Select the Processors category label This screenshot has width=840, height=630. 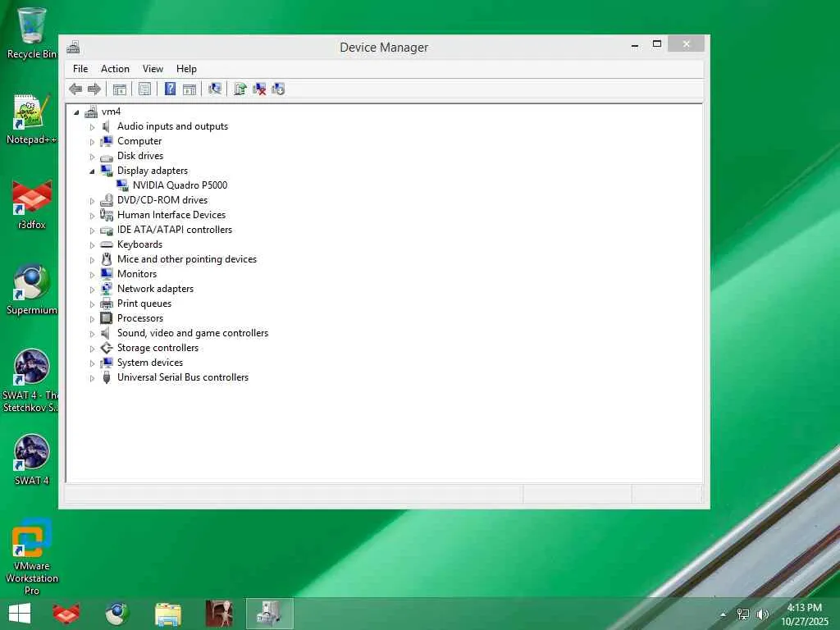140,318
